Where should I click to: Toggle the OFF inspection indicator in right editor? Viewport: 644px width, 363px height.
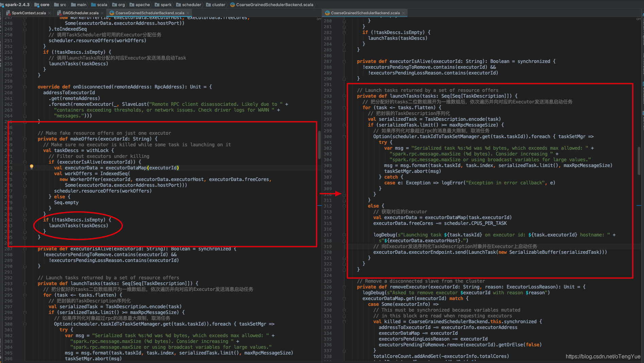[x=639, y=19]
